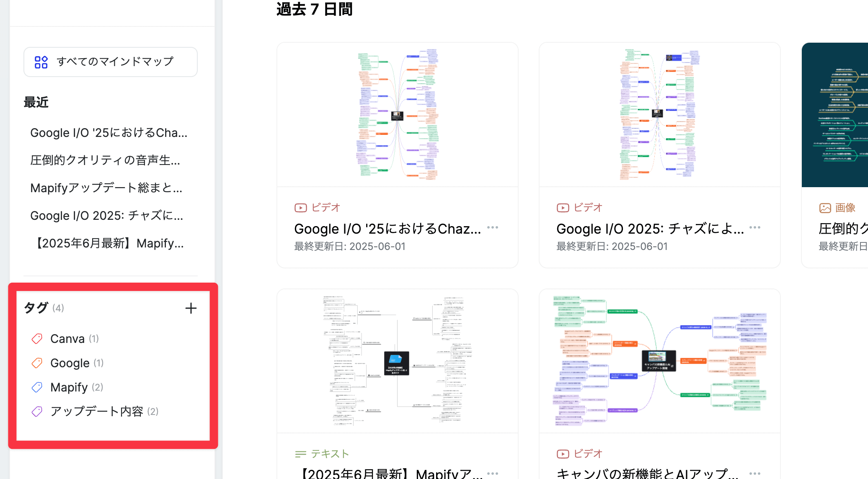Filter by the アップデート内容 tag
Image resolution: width=868 pixels, height=479 pixels.
pos(97,412)
